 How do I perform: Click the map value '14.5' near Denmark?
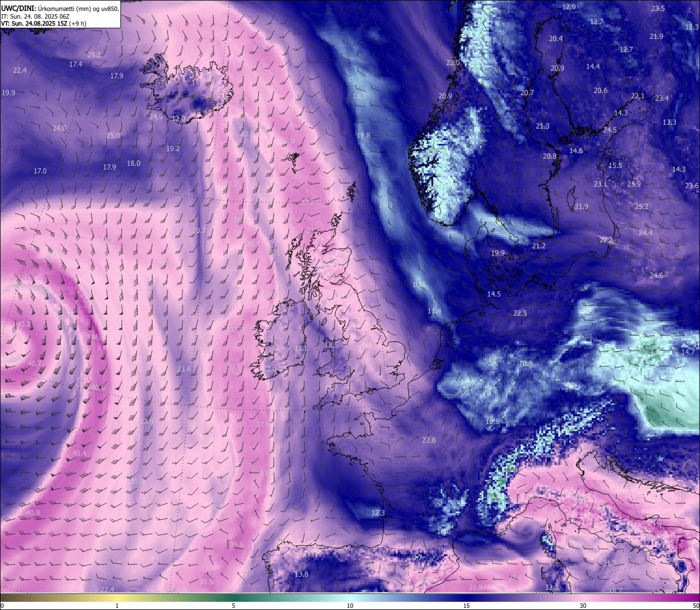click(494, 294)
